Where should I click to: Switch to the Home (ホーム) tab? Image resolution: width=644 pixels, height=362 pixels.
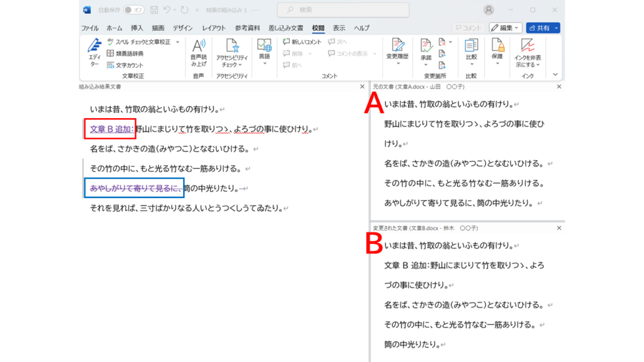point(114,28)
